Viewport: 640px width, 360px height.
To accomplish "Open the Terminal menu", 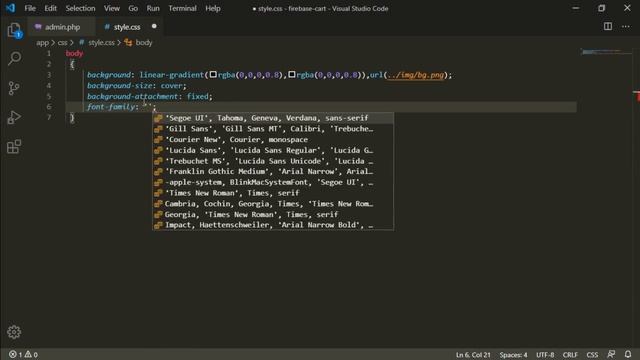I will coord(182,8).
